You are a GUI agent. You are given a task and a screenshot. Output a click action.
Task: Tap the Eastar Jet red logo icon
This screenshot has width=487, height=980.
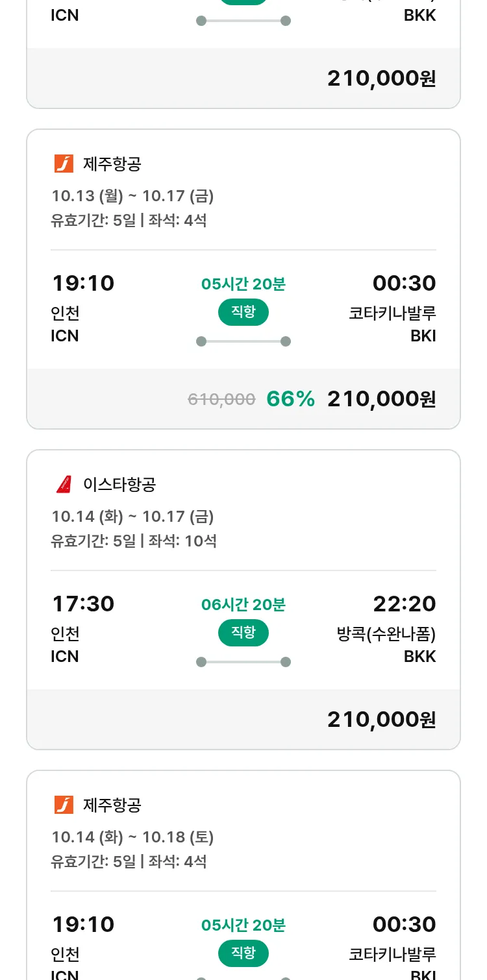tap(64, 484)
